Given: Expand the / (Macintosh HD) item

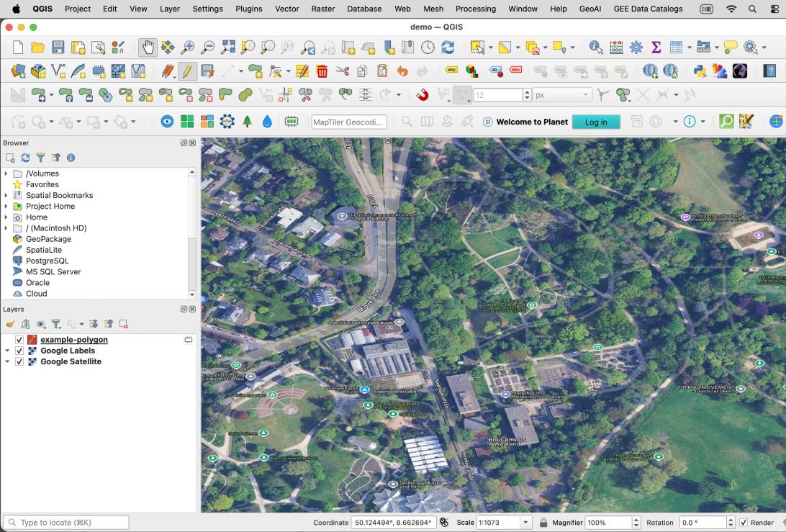Looking at the screenshot, I should pos(6,228).
